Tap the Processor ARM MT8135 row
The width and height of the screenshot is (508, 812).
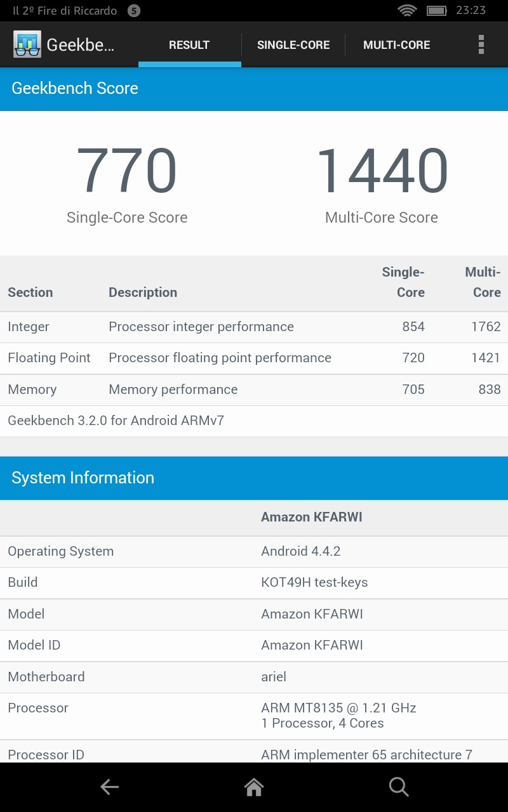tap(254, 716)
